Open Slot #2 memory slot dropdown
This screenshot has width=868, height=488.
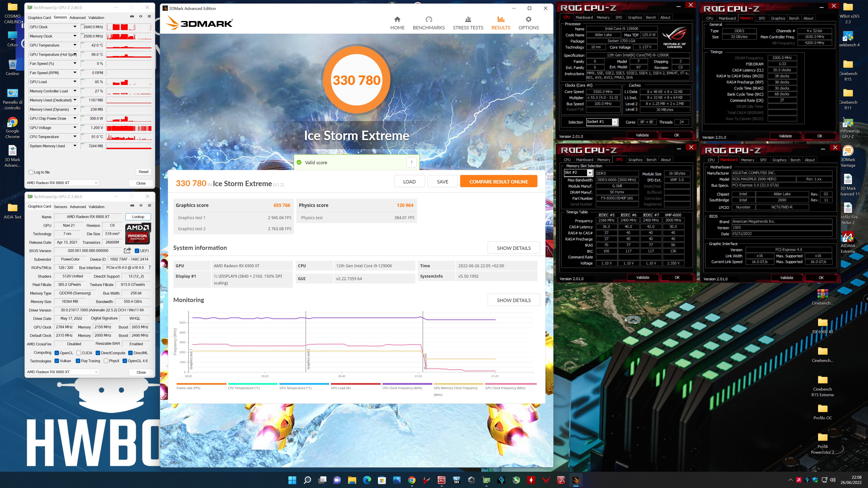578,173
